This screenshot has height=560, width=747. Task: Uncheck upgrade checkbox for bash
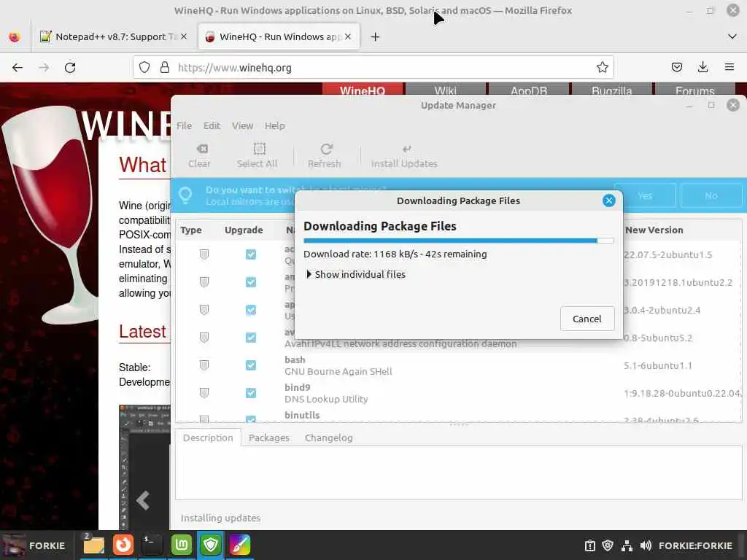pyautogui.click(x=251, y=365)
